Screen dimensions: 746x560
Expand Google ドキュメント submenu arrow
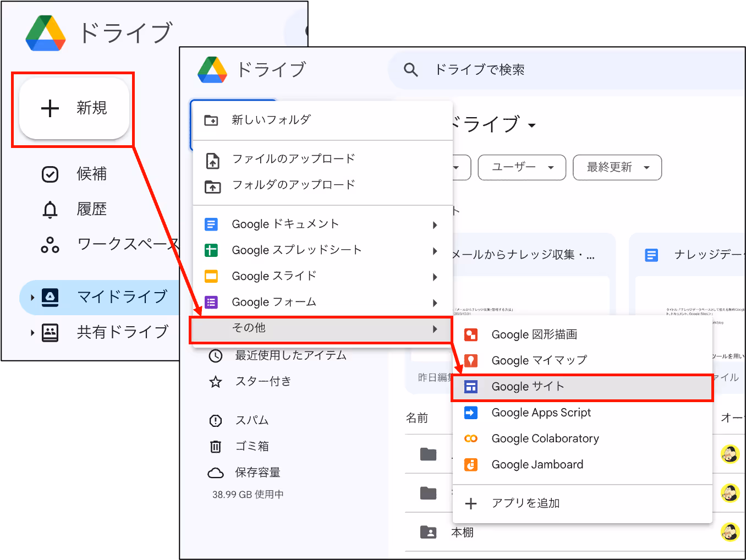(435, 225)
